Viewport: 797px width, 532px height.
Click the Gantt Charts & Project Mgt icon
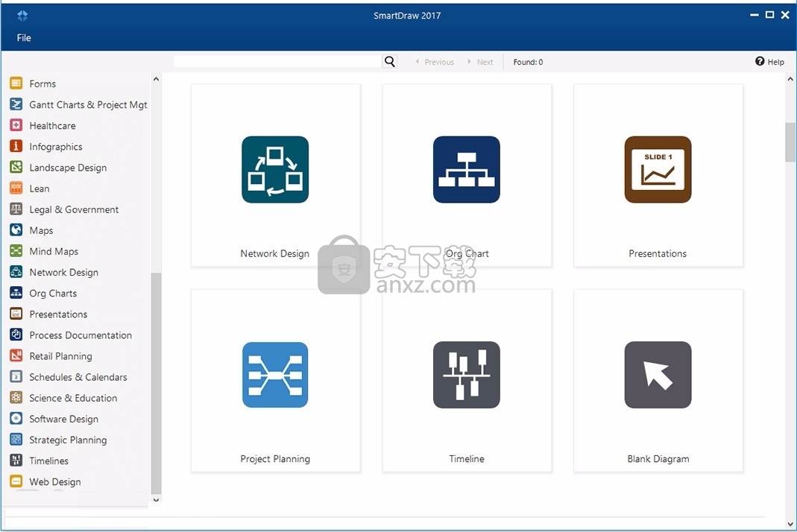pos(16,104)
